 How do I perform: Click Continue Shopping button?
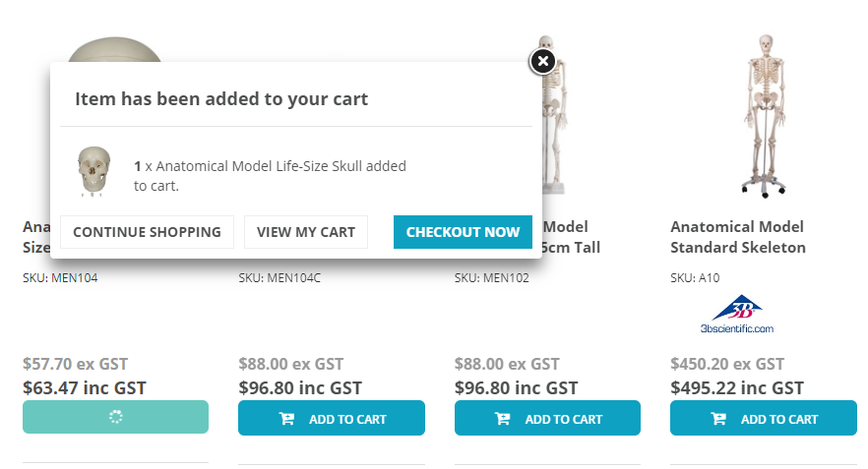[x=147, y=232]
